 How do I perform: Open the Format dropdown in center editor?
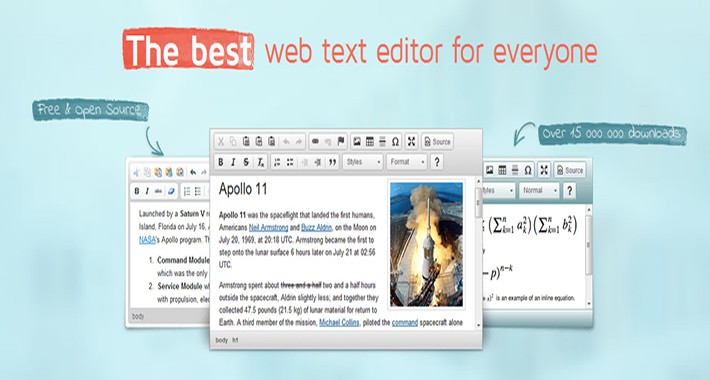click(x=406, y=162)
